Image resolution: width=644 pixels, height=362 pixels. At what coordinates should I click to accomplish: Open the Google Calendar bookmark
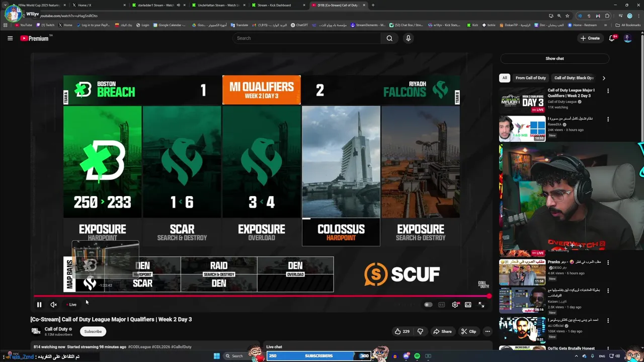click(169, 25)
